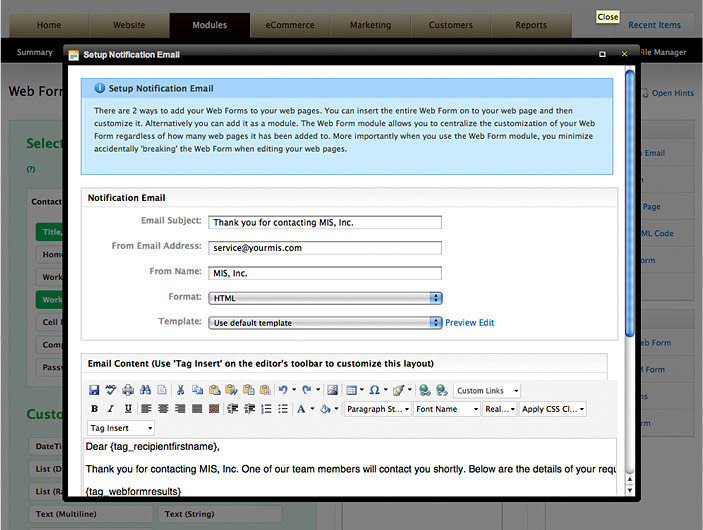Open the eCommerce tab in background page

pos(290,25)
